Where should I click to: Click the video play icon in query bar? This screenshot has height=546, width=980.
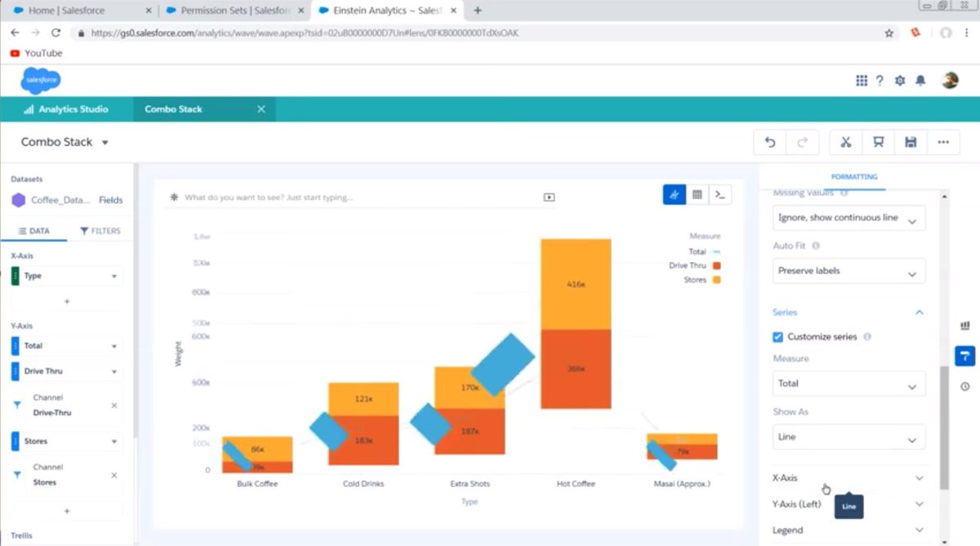pyautogui.click(x=549, y=197)
